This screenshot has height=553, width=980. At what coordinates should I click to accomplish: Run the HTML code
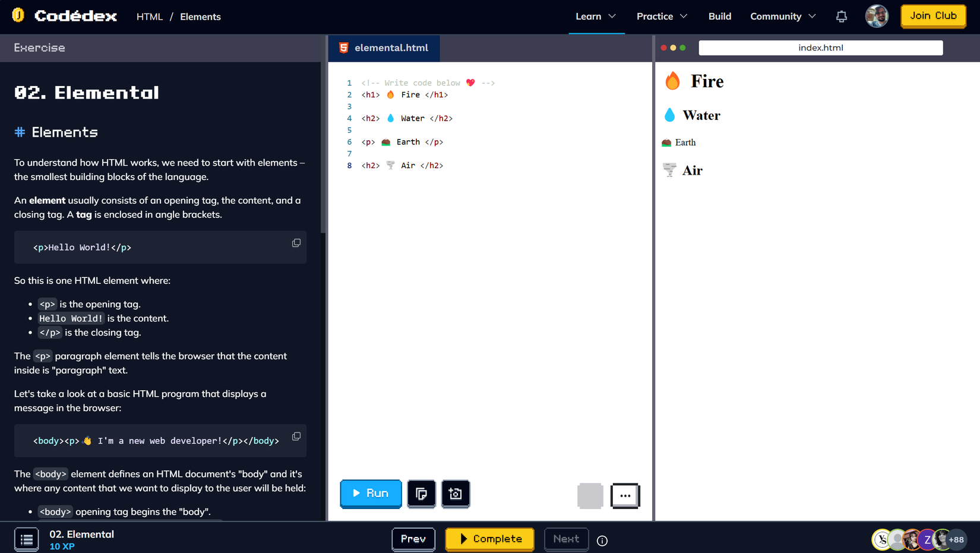(x=371, y=493)
